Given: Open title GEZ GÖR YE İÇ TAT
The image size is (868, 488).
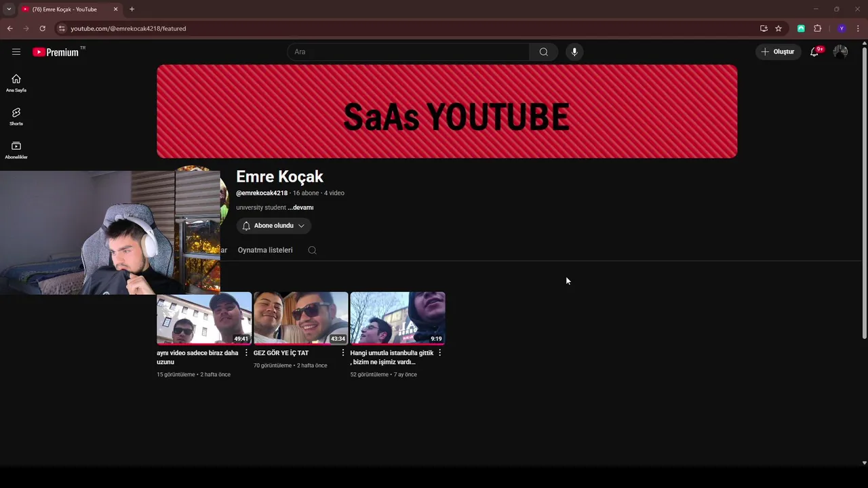Looking at the screenshot, I should (281, 352).
